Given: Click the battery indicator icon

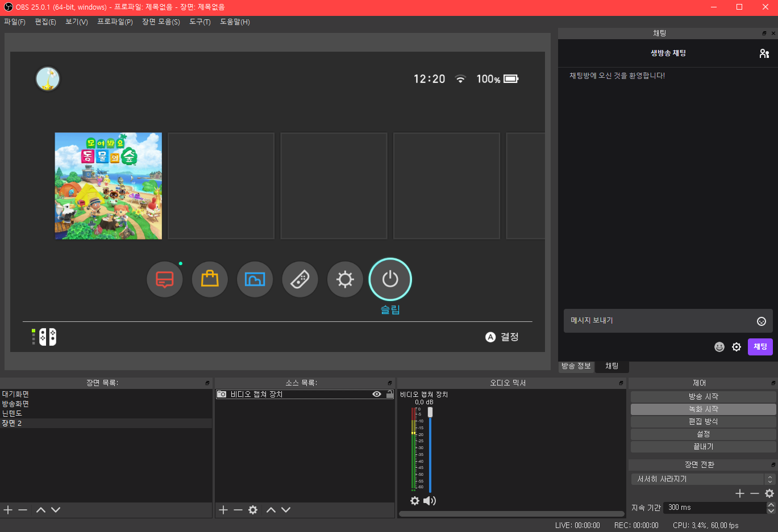Looking at the screenshot, I should [x=511, y=79].
